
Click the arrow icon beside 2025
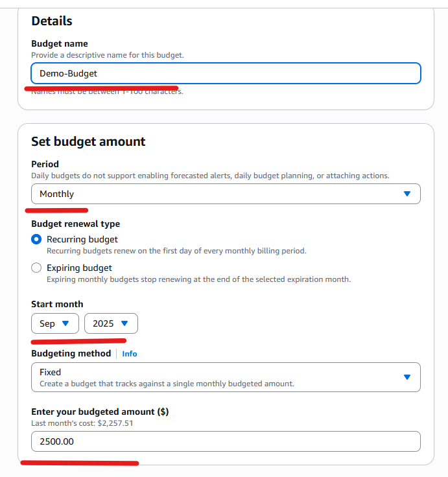124,323
